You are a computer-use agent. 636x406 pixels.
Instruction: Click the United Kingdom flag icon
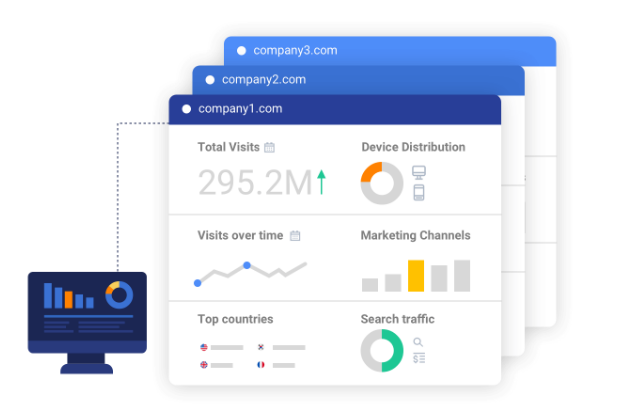coord(204,366)
